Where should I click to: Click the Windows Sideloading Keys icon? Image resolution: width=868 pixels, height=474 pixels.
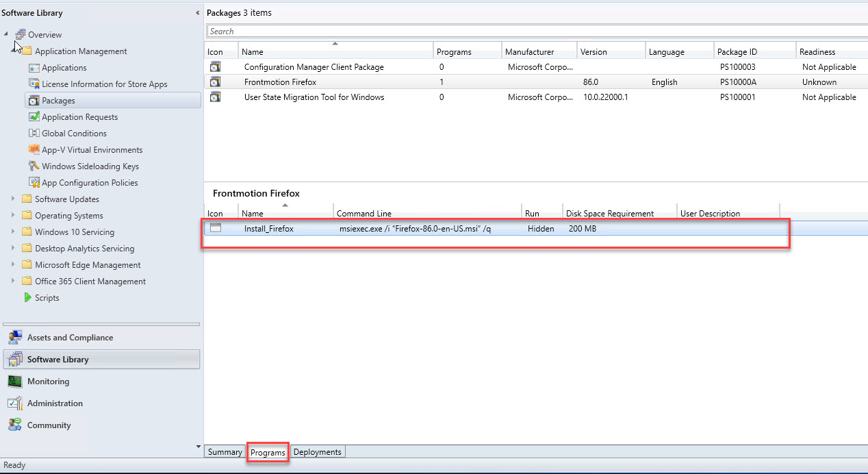34,166
